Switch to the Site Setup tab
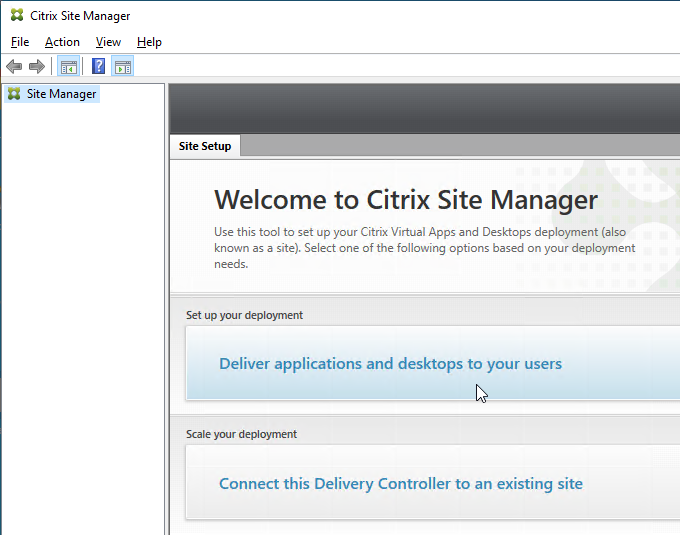 click(205, 146)
